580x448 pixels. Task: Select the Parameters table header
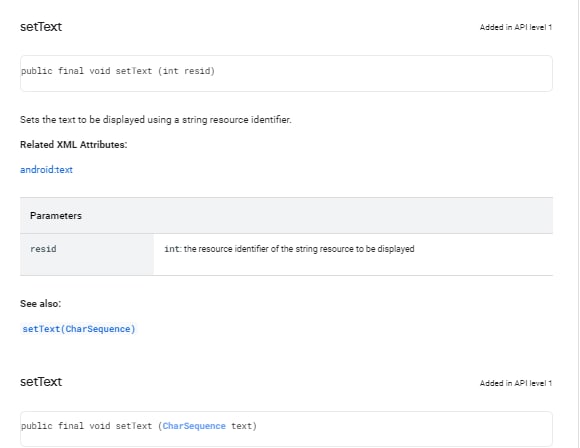286,216
